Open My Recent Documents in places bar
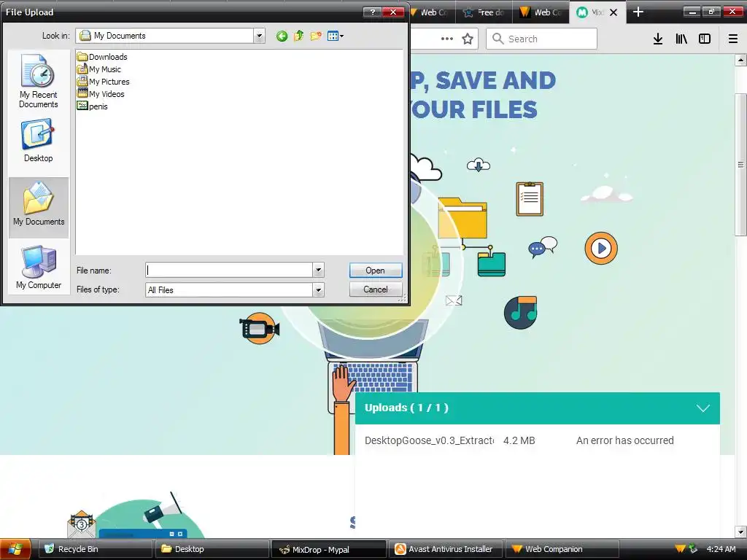Image resolution: width=747 pixels, height=560 pixels. coord(39,81)
